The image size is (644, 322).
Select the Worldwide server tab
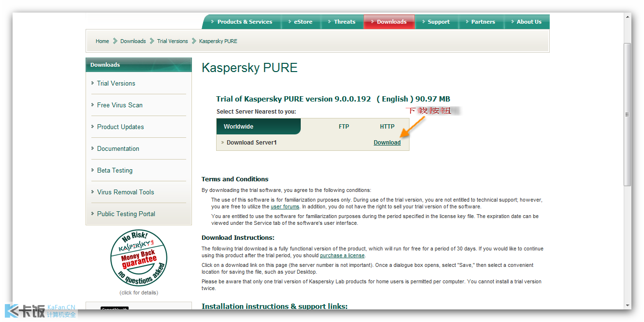(x=258, y=127)
